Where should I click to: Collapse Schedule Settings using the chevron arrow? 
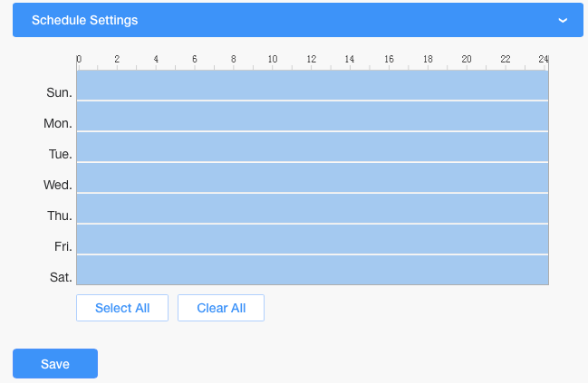pyautogui.click(x=563, y=20)
